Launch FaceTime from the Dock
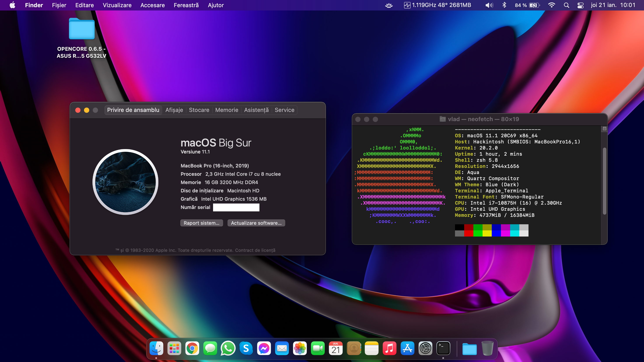The image size is (644, 362). (x=318, y=348)
